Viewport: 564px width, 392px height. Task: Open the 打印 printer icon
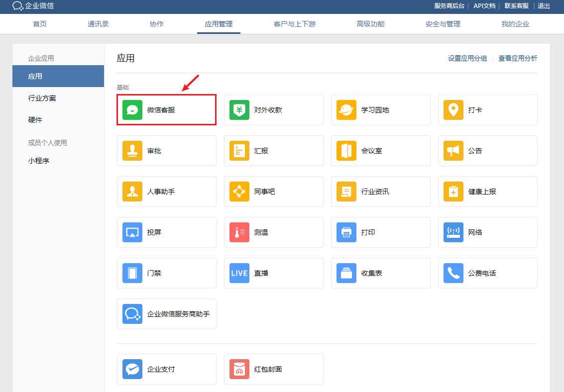tap(346, 232)
